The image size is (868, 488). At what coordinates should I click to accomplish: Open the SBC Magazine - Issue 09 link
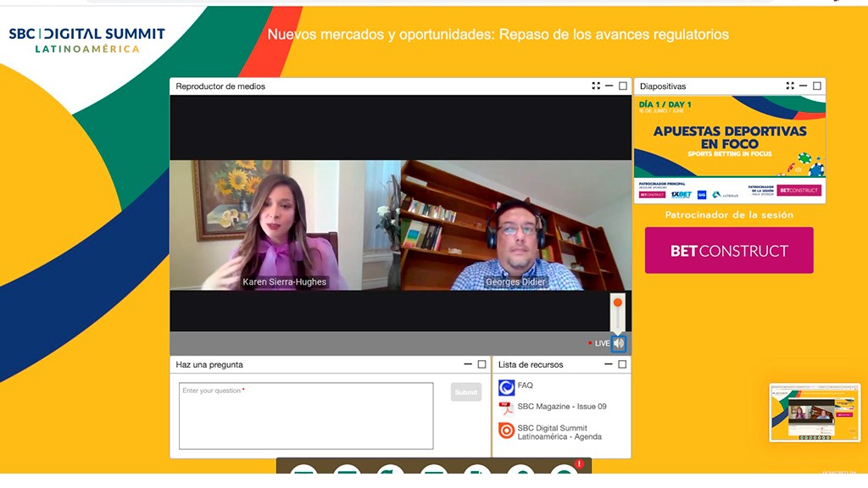pos(561,407)
